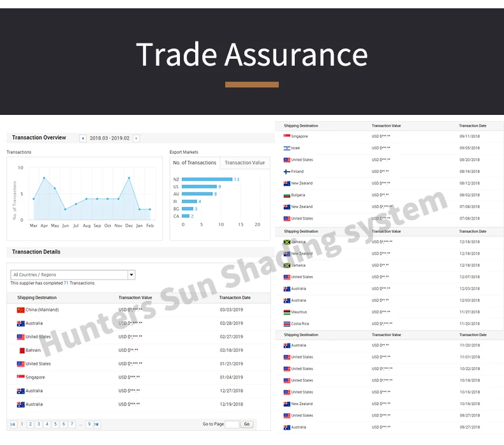Click the 11/27/2018 transaction date
Image resolution: width=504 pixels, height=445 pixels.
pyautogui.click(x=470, y=312)
